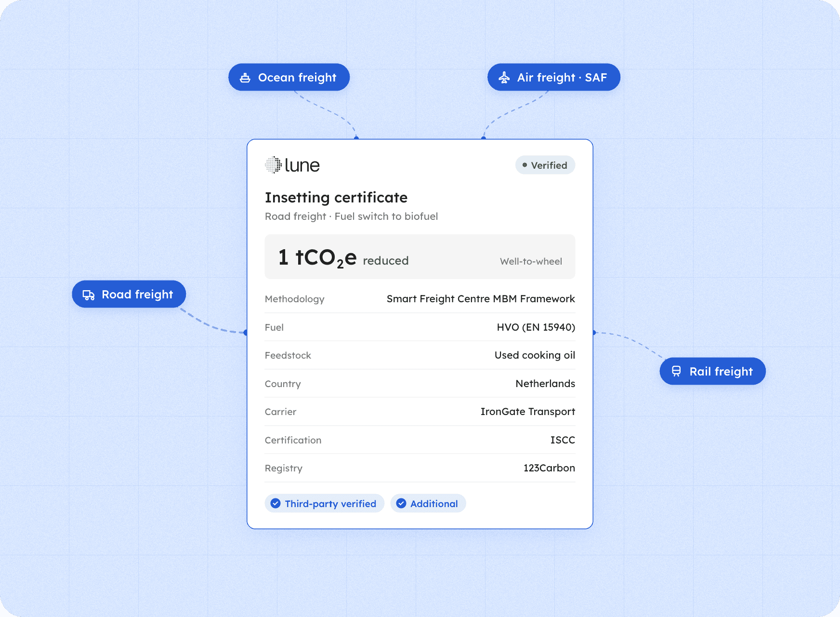Click the 'IronGate Transport' carrier value

[x=528, y=412]
